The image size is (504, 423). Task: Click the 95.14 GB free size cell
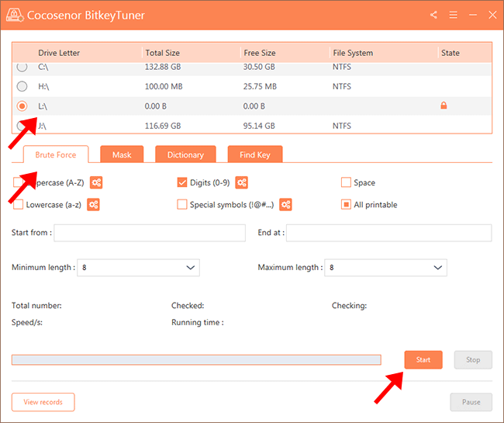[259, 126]
